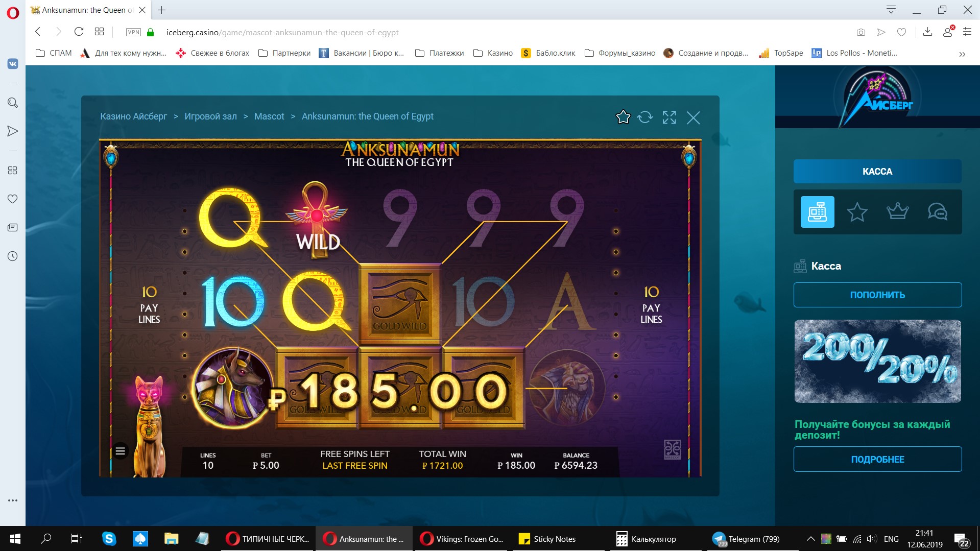The width and height of the screenshot is (980, 551).
Task: Open the slot game hamburger menu
Action: pyautogui.click(x=120, y=451)
